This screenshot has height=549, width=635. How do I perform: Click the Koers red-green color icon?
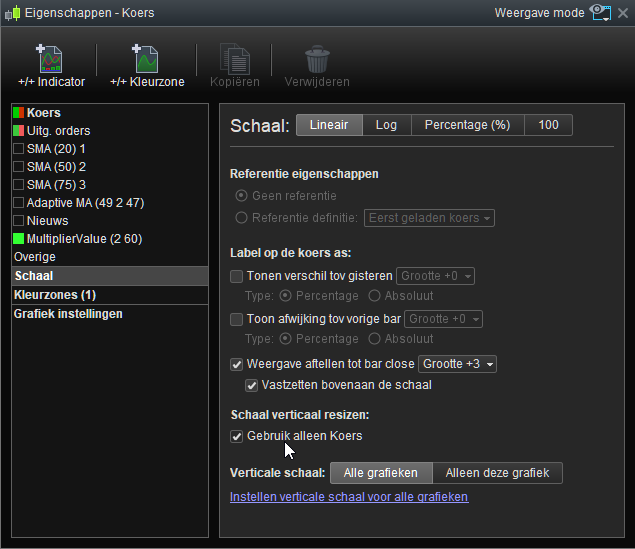19,113
